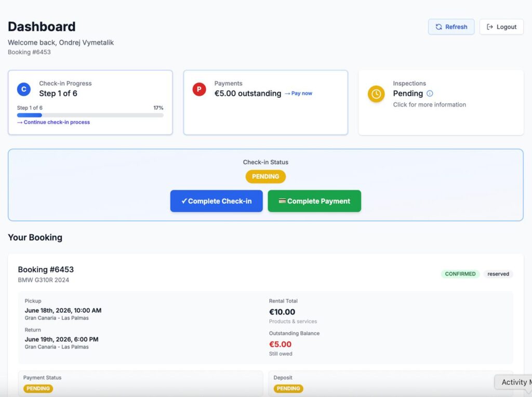Open the info tooltip next to Pending inspections

(429, 94)
